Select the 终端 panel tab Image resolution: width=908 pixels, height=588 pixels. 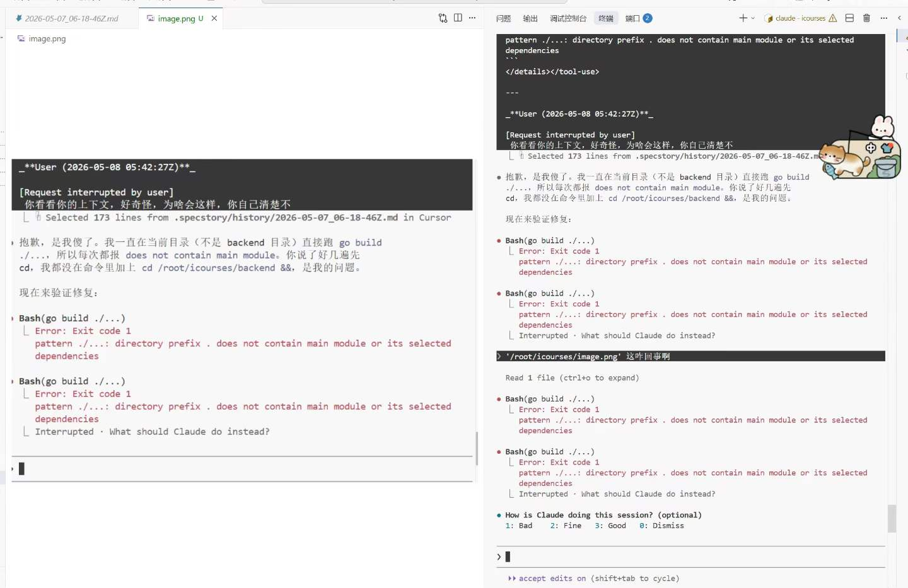click(606, 18)
